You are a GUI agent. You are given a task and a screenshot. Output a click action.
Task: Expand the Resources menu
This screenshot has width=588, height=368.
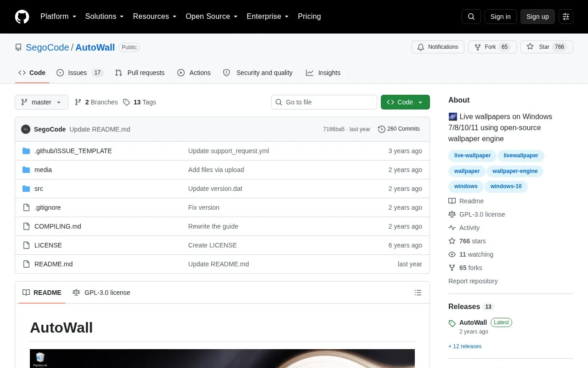pos(155,17)
